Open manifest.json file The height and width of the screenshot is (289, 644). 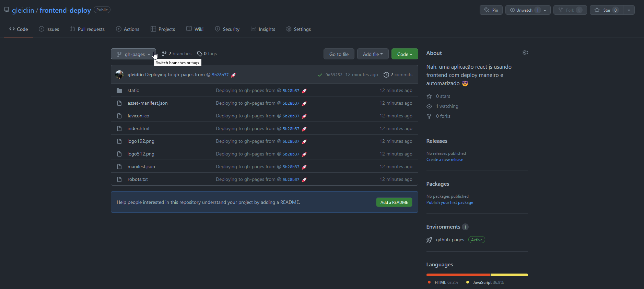pos(141,166)
